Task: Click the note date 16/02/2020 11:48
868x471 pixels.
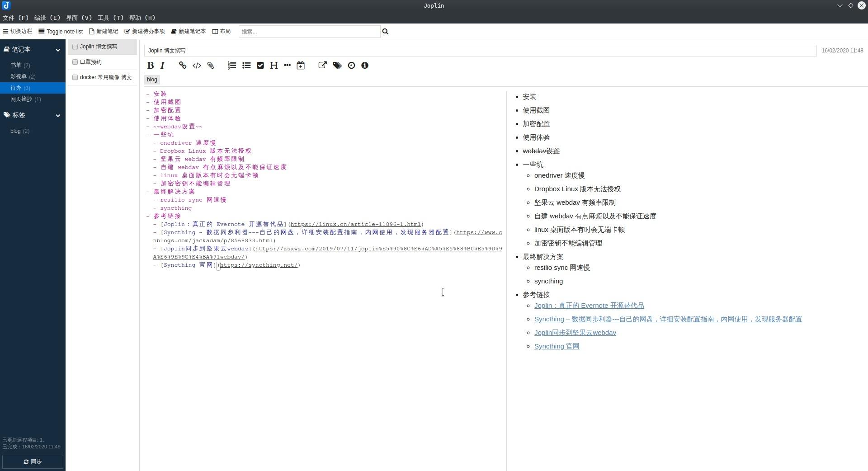Action: click(x=842, y=51)
